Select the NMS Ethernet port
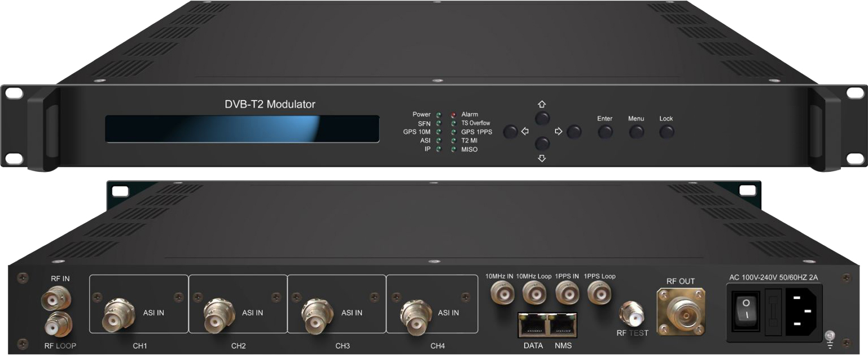 [x=562, y=325]
